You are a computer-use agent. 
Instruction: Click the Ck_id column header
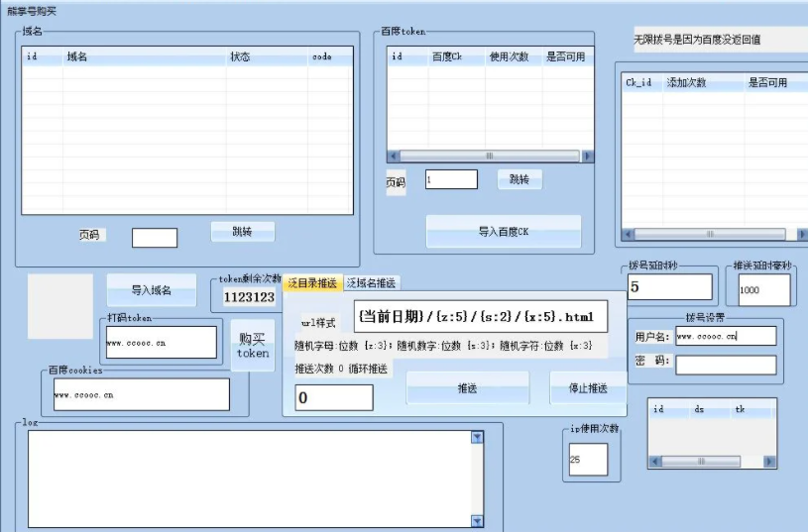click(642, 82)
